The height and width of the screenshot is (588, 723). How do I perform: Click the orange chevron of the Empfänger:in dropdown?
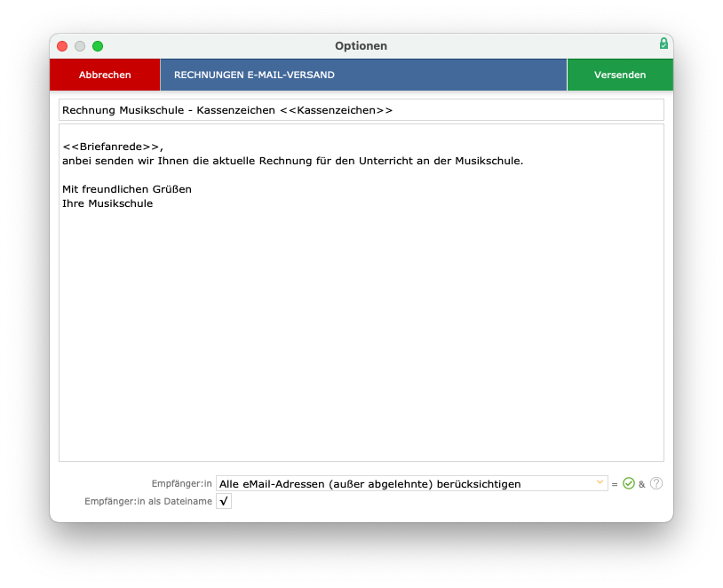600,483
